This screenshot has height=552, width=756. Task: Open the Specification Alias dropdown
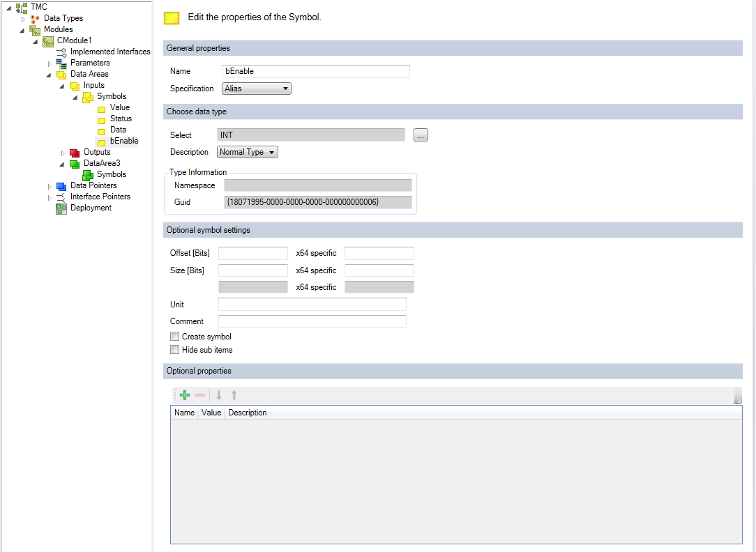[x=257, y=89]
